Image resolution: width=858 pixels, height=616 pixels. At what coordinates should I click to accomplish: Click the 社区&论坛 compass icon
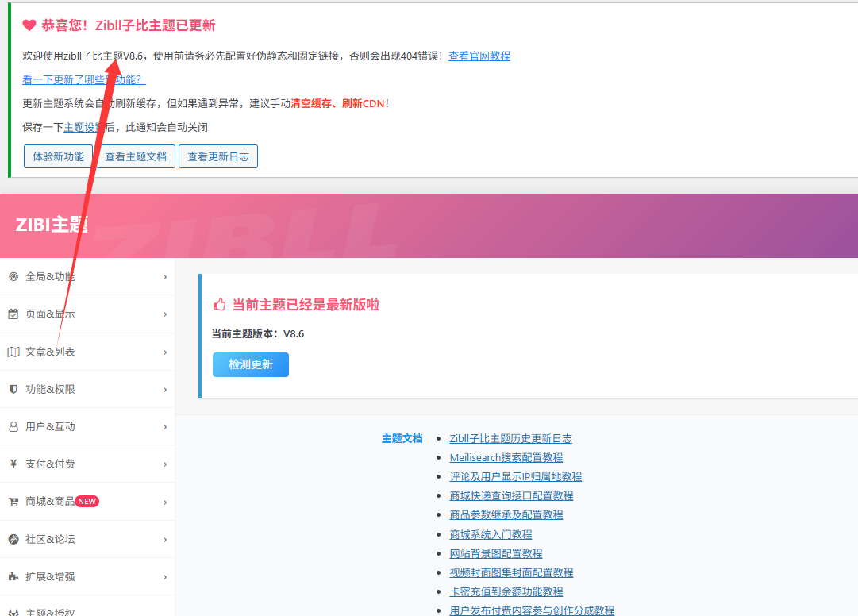pyautogui.click(x=13, y=539)
